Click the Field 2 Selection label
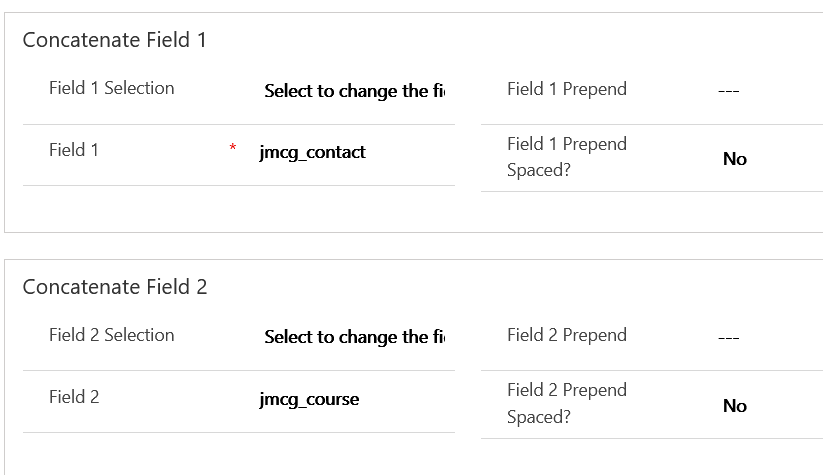Image resolution: width=823 pixels, height=475 pixels. (x=111, y=335)
